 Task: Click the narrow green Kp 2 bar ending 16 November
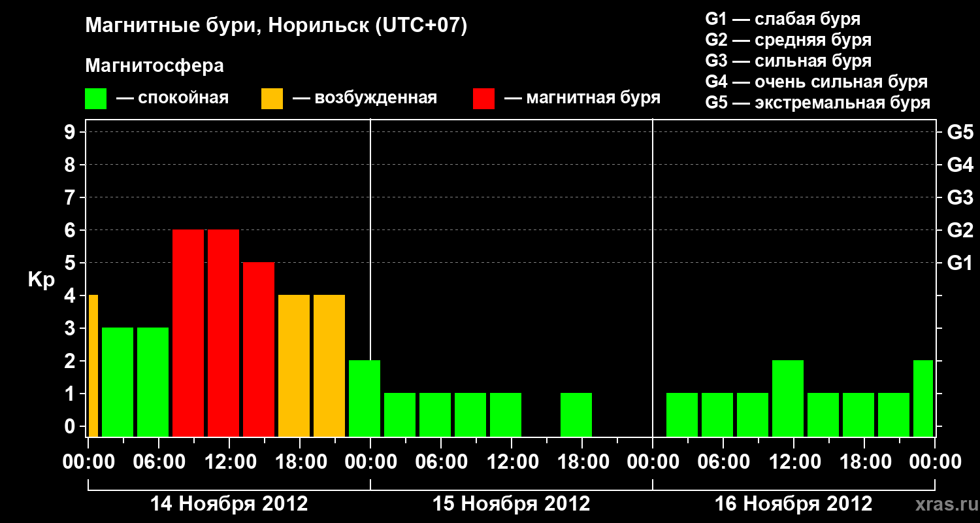click(923, 398)
